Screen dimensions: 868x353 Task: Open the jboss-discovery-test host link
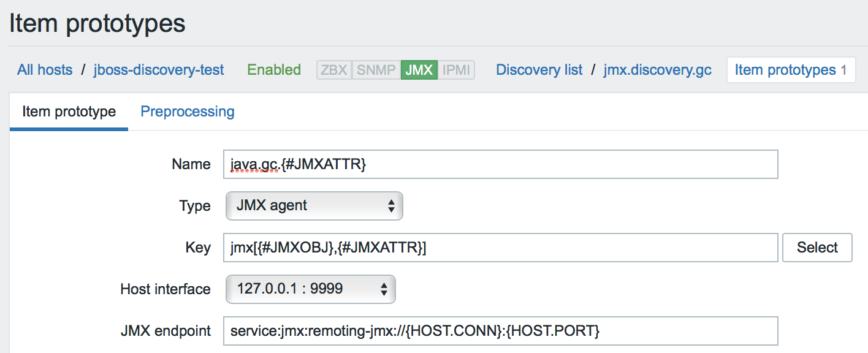pyautogui.click(x=158, y=69)
